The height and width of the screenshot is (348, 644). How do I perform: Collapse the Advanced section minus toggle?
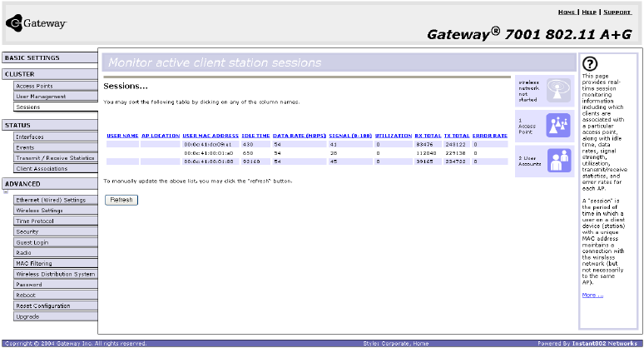tap(6, 191)
